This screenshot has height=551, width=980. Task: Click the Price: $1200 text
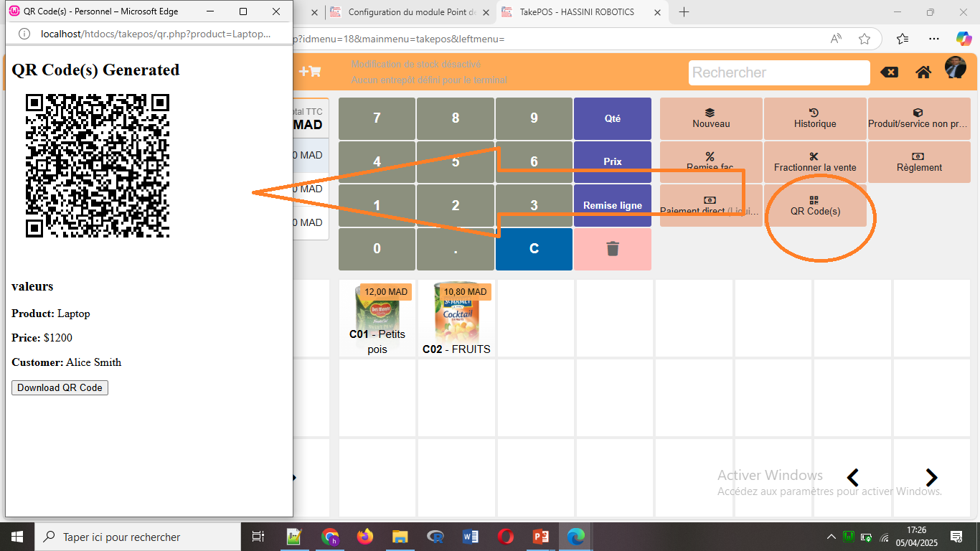(x=42, y=338)
